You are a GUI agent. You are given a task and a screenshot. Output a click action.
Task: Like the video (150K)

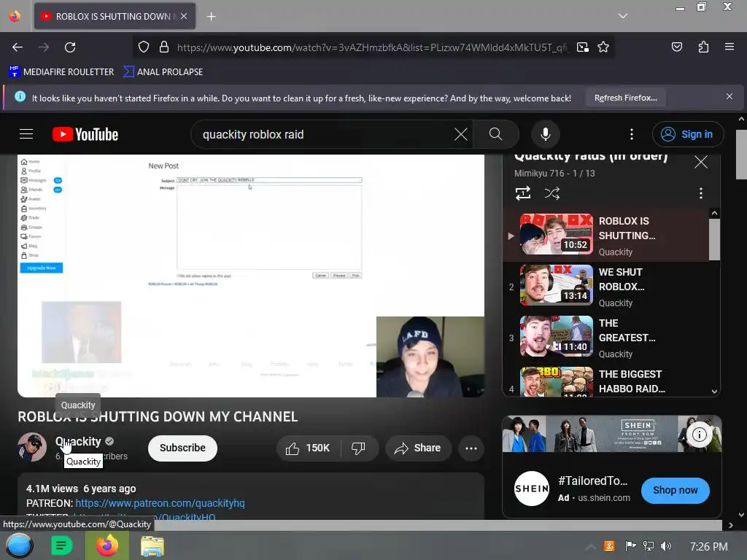point(309,448)
